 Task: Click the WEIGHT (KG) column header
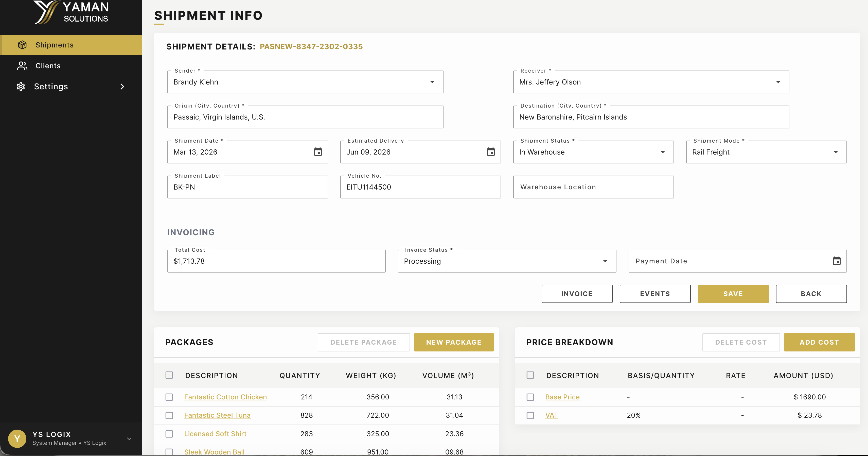(371, 375)
